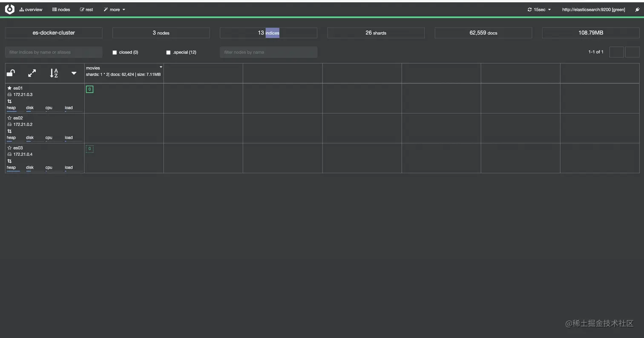
Task: Select replica shard 0 on es03
Action: 89,149
